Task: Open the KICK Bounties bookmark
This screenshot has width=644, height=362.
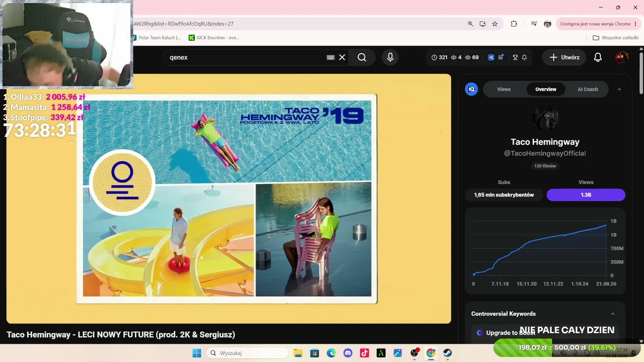Action: pos(214,38)
